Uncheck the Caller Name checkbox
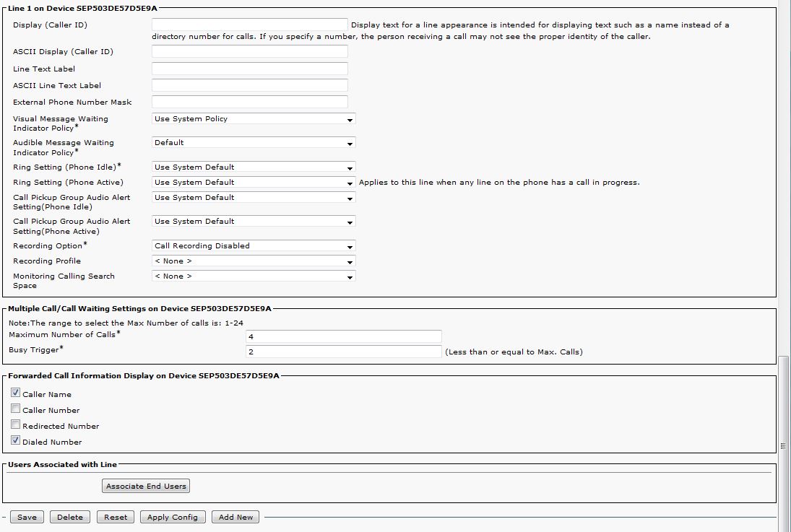791x532 pixels. (x=15, y=393)
